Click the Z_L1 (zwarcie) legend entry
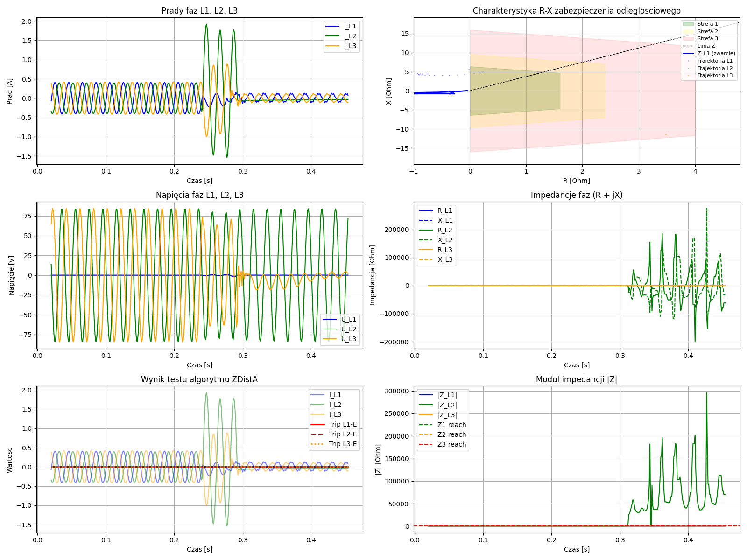The width and height of the screenshot is (747, 560). [716, 53]
